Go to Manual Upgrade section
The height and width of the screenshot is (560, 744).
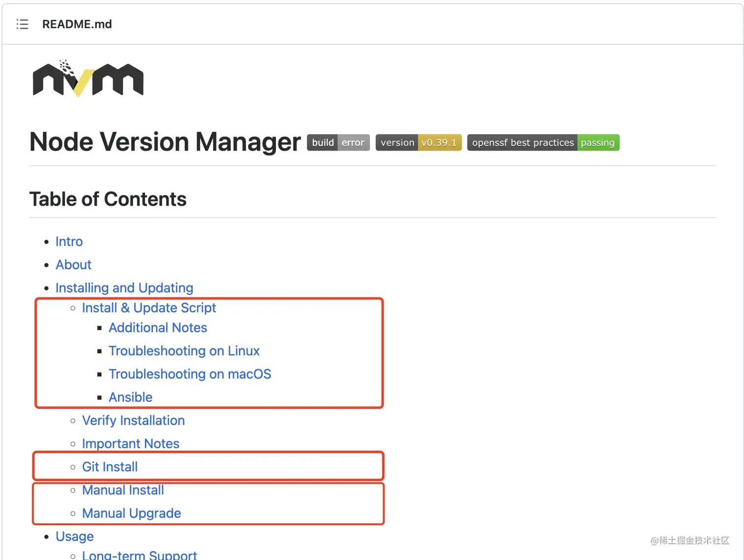(x=131, y=513)
